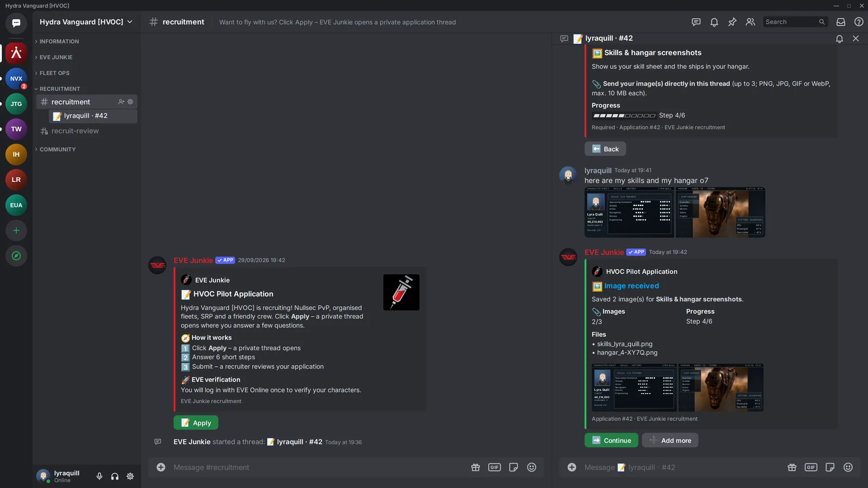
Task: Click the Continue button
Action: [611, 441]
